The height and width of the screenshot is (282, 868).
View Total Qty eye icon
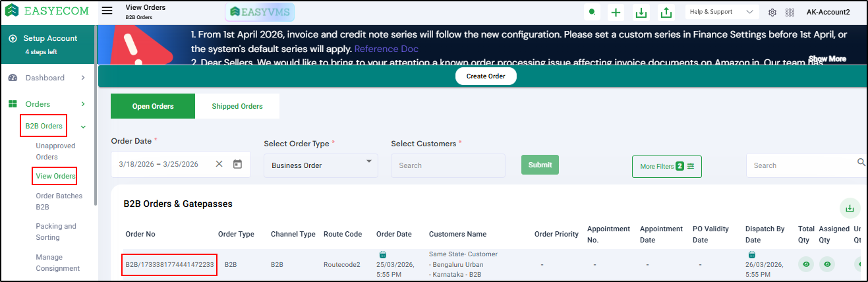pos(805,264)
